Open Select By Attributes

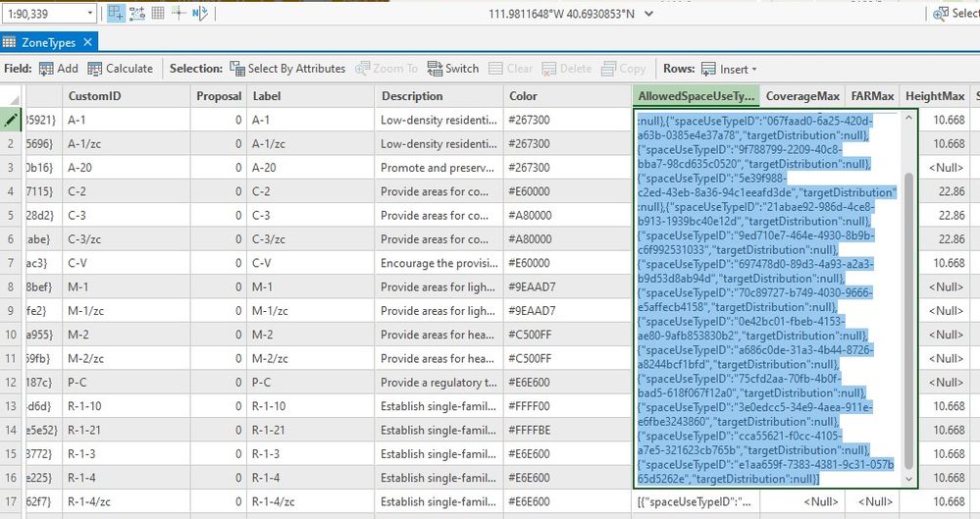[287, 69]
